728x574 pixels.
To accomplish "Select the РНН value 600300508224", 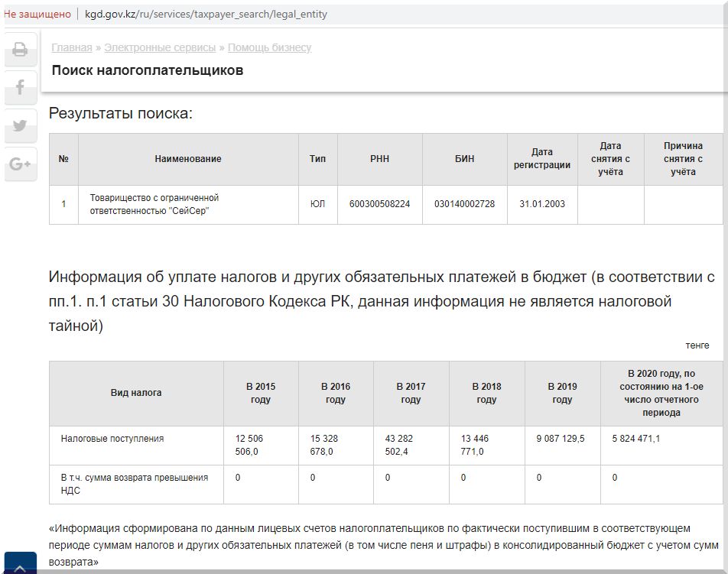I will [x=380, y=204].
